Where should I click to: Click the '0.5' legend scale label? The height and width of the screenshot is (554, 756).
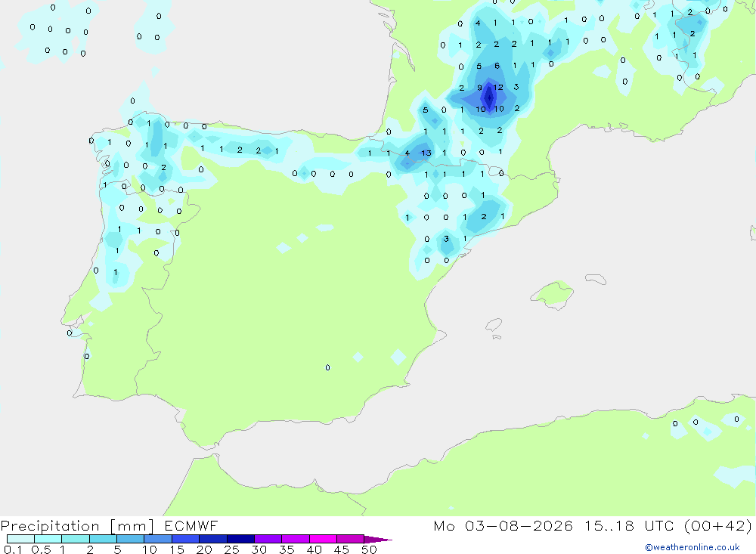point(41,549)
